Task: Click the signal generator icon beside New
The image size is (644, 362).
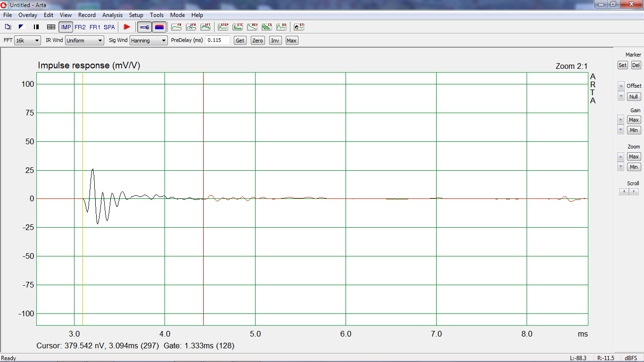Action: click(21, 27)
